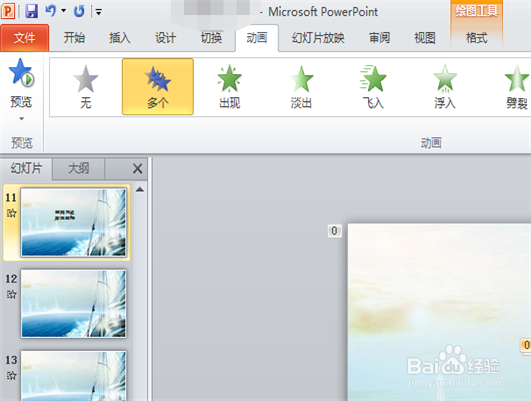Apply the 浮入 float-in animation
Viewport: 531px width, 401px height.
445,87
